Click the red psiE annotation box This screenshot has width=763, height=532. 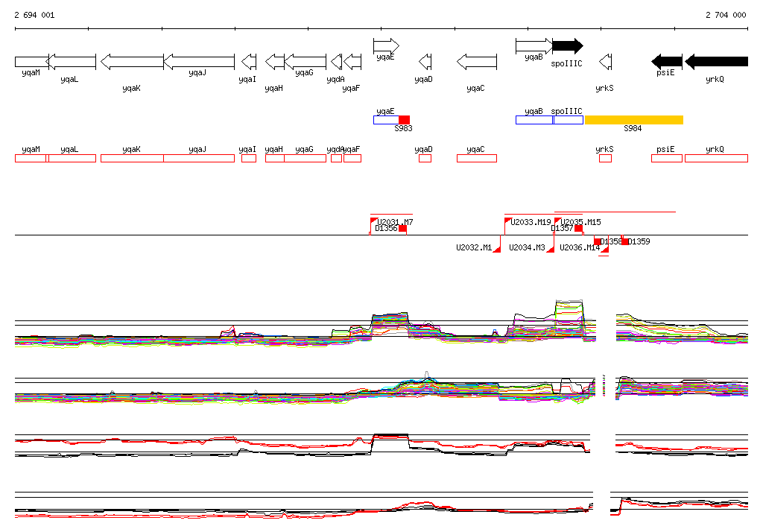pyautogui.click(x=667, y=158)
